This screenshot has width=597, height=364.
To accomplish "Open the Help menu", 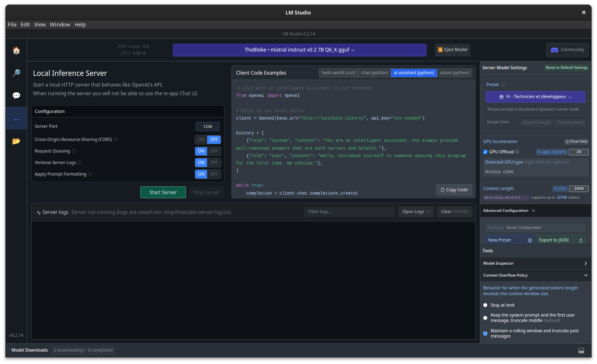I will pyautogui.click(x=80, y=25).
